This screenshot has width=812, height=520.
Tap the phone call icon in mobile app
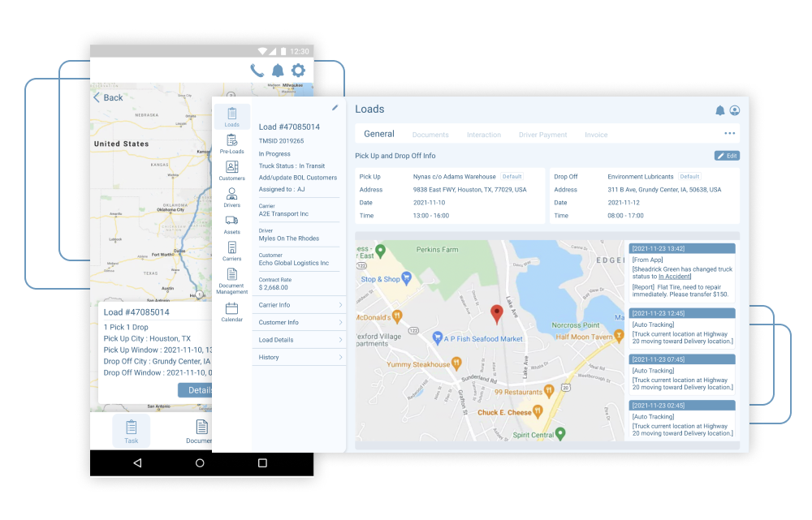(257, 70)
